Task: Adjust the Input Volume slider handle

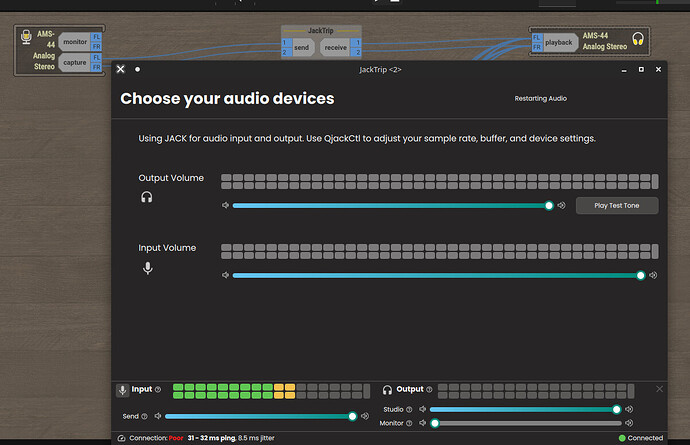Action: (641, 276)
